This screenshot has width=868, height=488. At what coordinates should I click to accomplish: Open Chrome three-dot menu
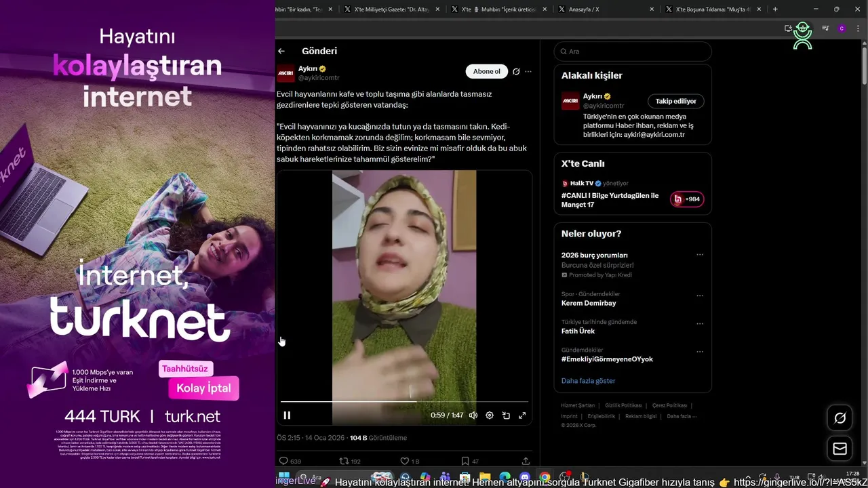858,28
